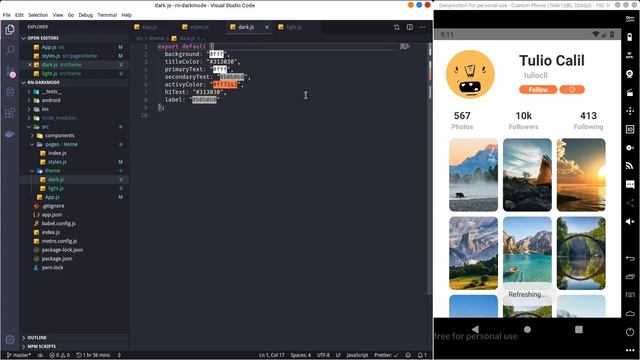Open the Genymotion identifiers widget

[x=630, y=129]
